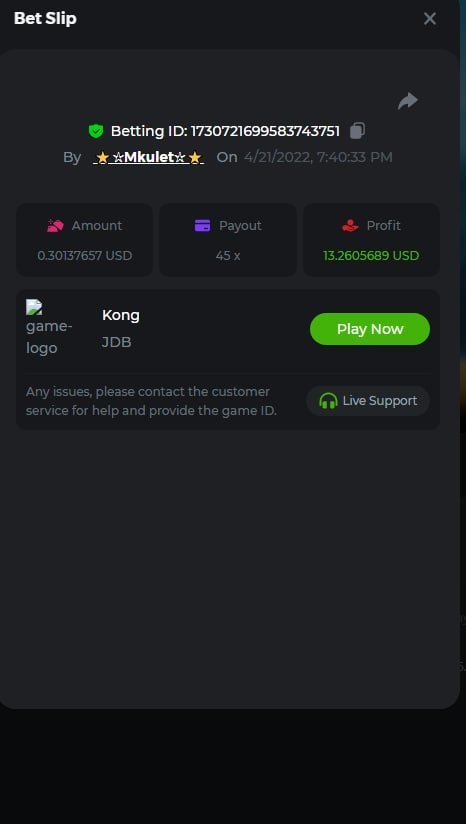Click the headphones icon for support

click(x=328, y=401)
